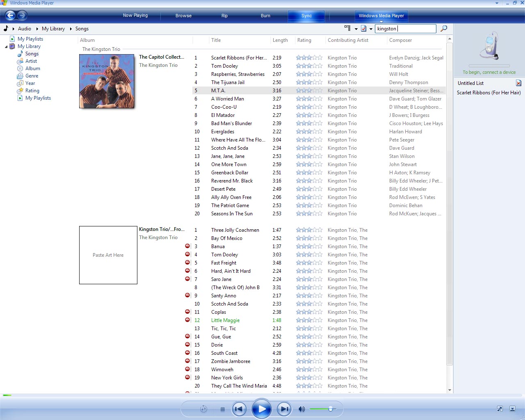Collapse the My Library tree node triangle
This screenshot has width=525, height=420.
6,47
